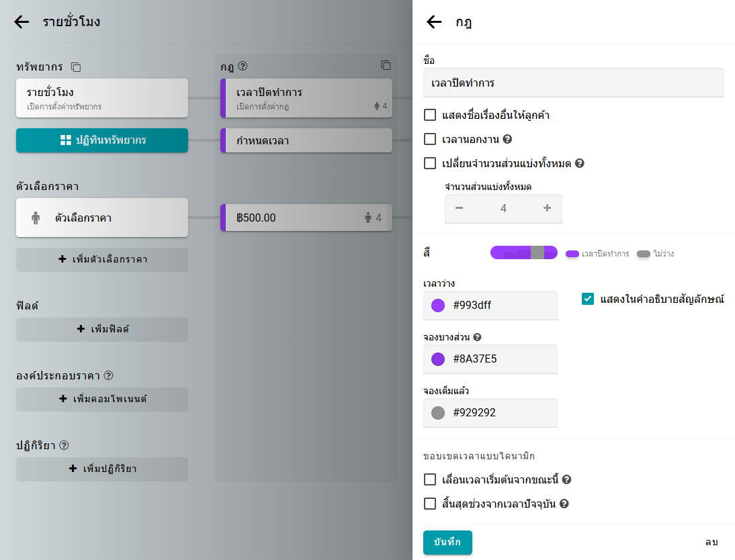Screen dimensions: 735x560
Task: Click help icon next to กฎ column title
Action: coord(243,66)
